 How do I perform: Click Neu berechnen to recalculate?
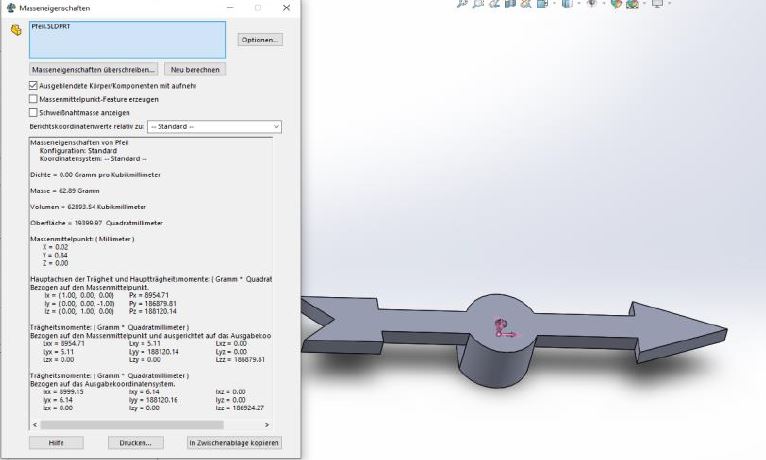click(194, 69)
